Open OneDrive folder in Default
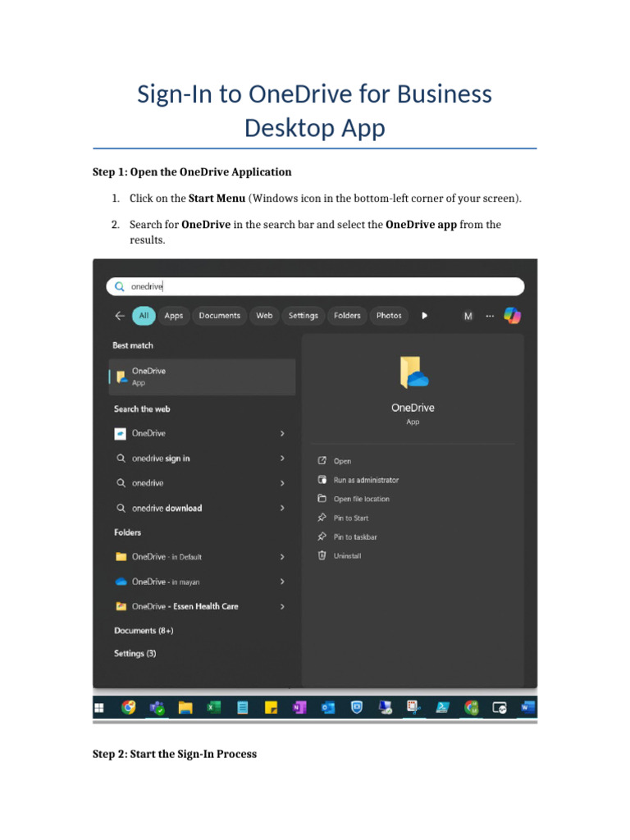Viewport: 630px width, 840px height. 202,557
